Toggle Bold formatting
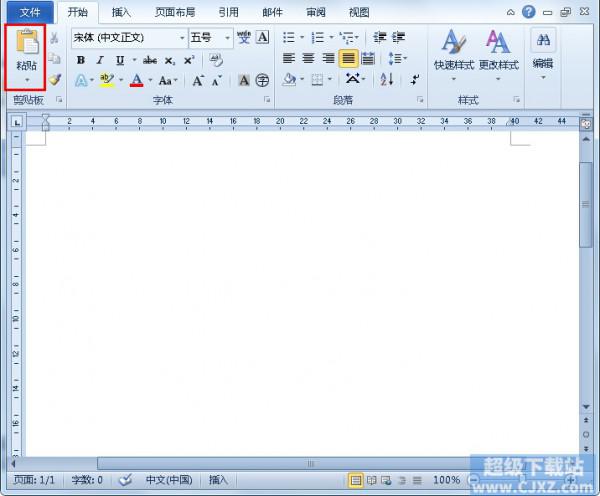Screen dimensions: 600x496 [81, 60]
